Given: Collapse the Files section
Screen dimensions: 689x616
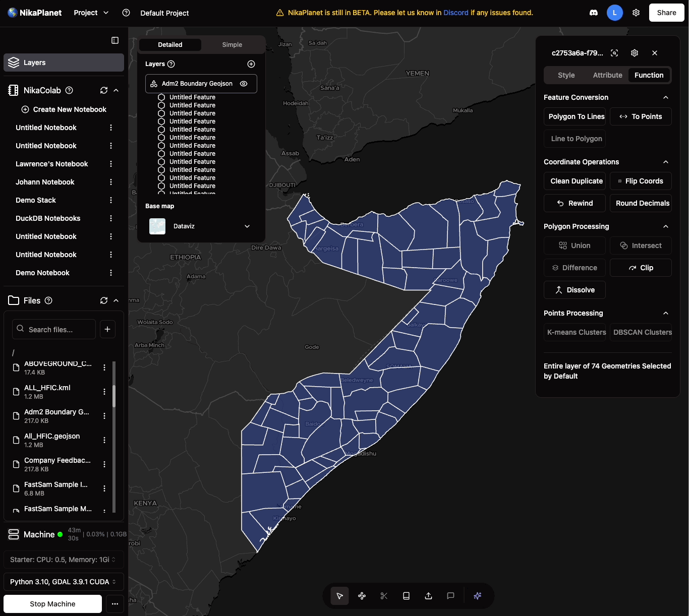Looking at the screenshot, I should (116, 300).
